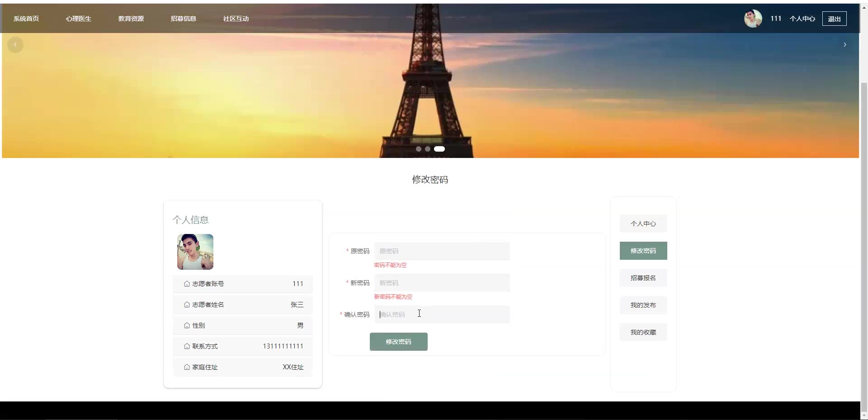Screen dimensions: 868x420
Task: Click the 密码不能为空 error message
Action: coord(390,265)
